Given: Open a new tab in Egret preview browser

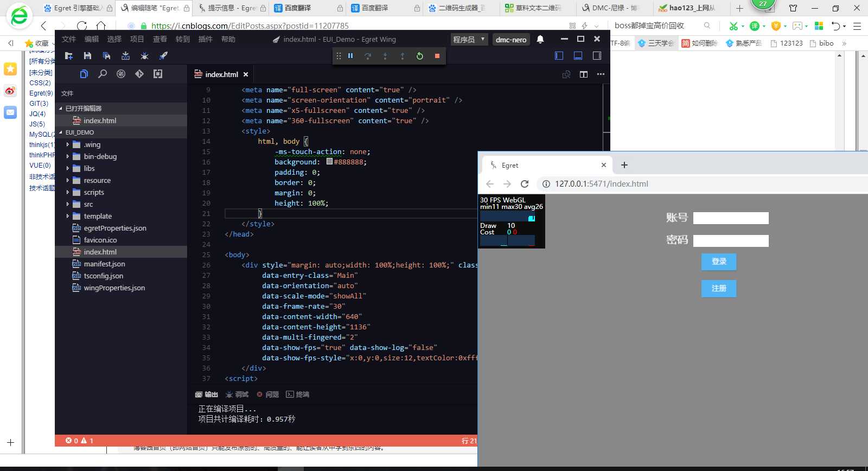Looking at the screenshot, I should 624,165.
